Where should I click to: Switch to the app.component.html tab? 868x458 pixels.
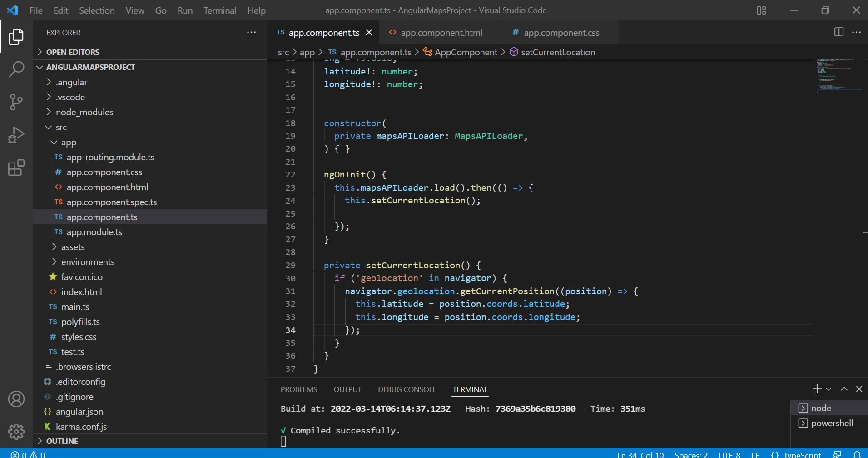tap(441, 33)
